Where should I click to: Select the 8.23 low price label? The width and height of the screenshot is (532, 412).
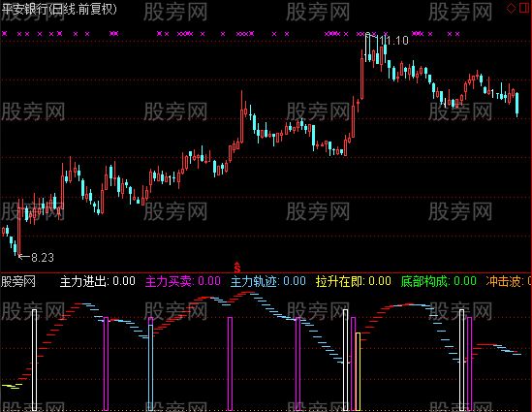pyautogui.click(x=43, y=258)
